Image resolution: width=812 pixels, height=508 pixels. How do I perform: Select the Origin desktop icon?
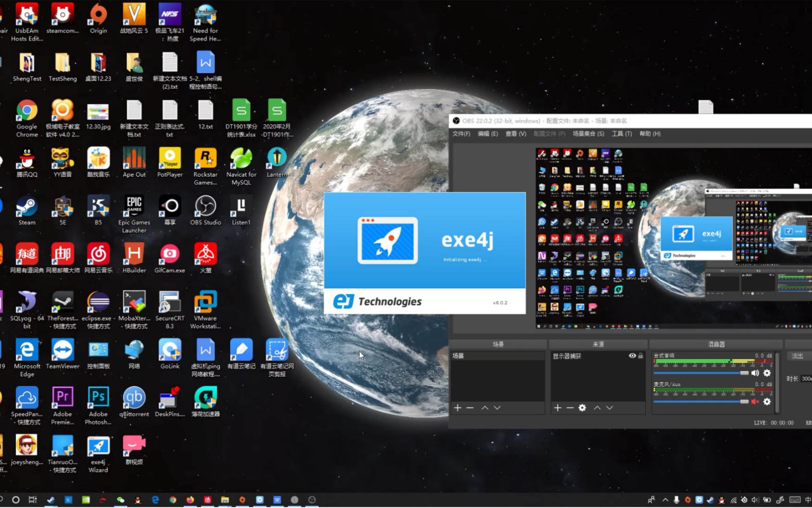[x=98, y=19]
